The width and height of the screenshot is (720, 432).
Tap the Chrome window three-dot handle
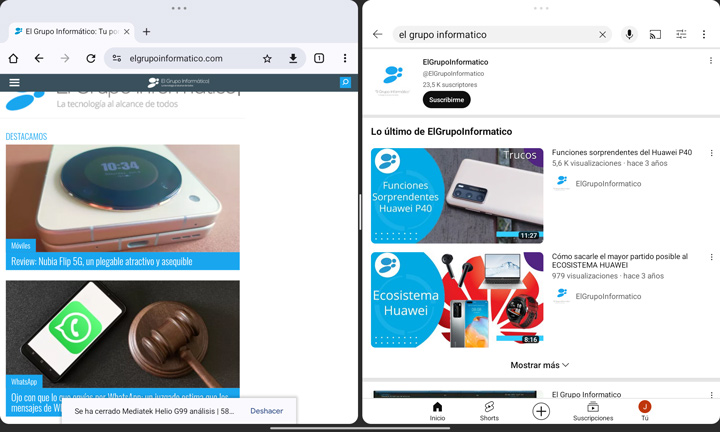[179, 8]
